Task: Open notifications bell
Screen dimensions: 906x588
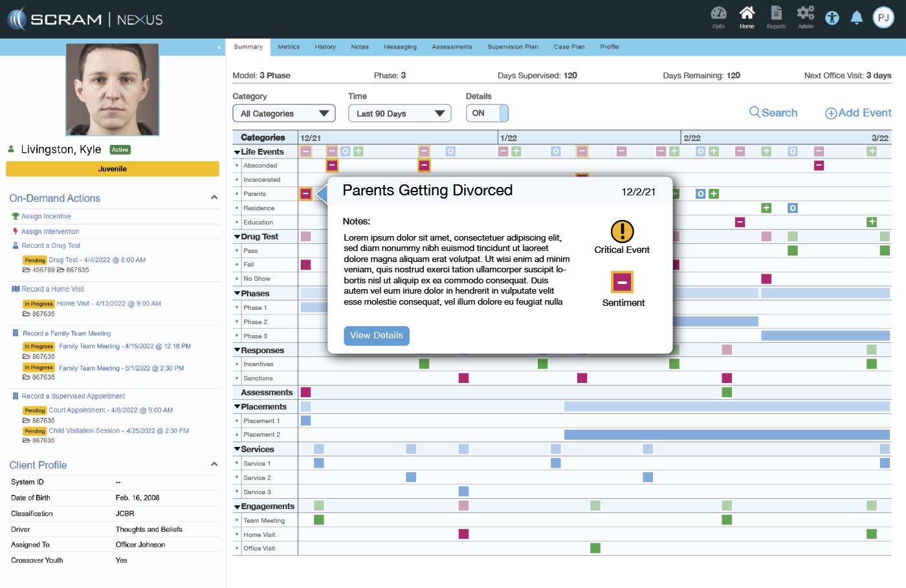Action: pos(856,18)
